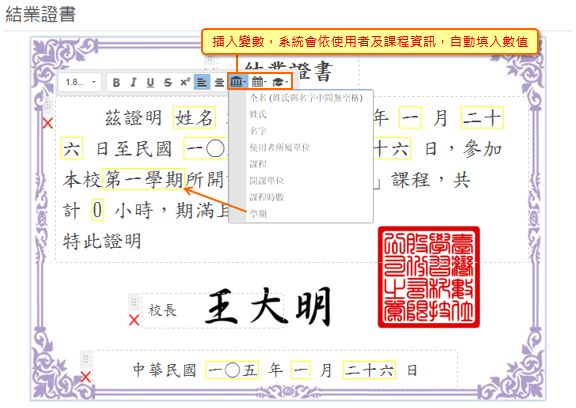The image size is (576, 408).
Task: Apply underline with the U button
Action: coord(150,82)
